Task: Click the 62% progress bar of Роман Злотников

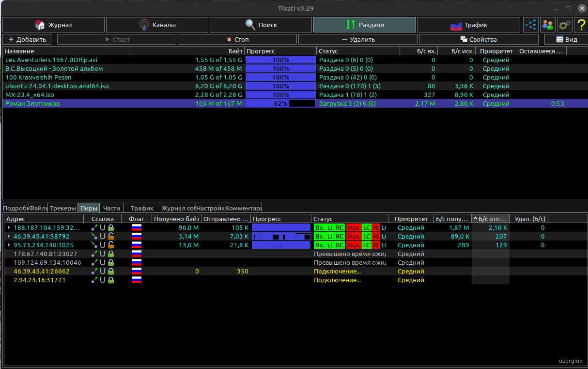Action: (280, 104)
